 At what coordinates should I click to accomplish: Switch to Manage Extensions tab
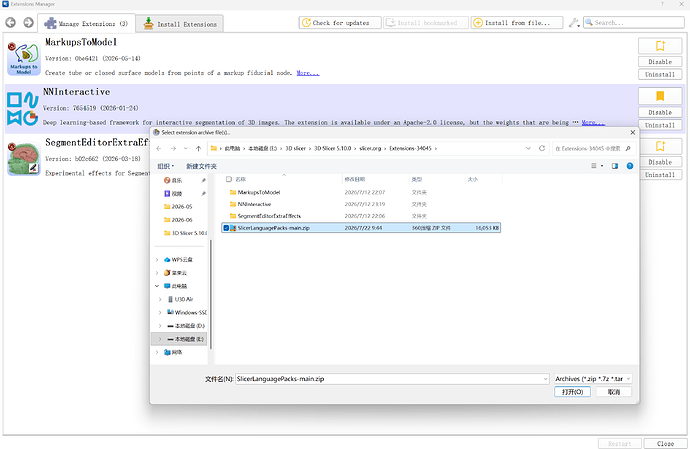pyautogui.click(x=86, y=23)
